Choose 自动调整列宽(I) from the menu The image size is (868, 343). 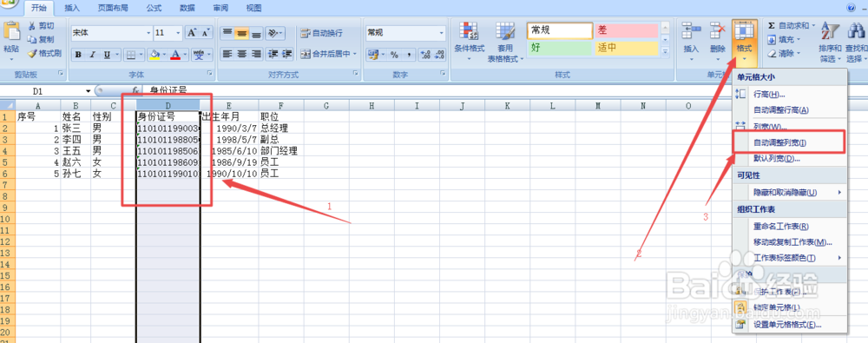point(789,142)
